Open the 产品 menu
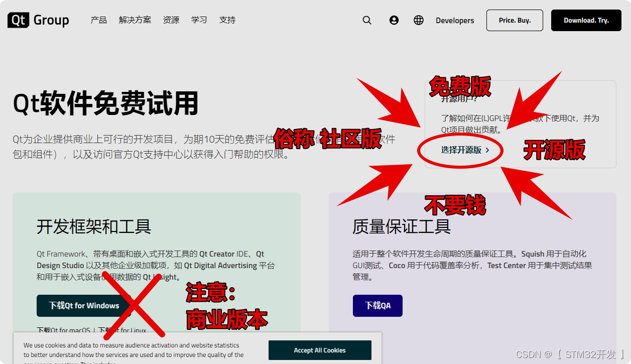The height and width of the screenshot is (364, 631). point(98,20)
